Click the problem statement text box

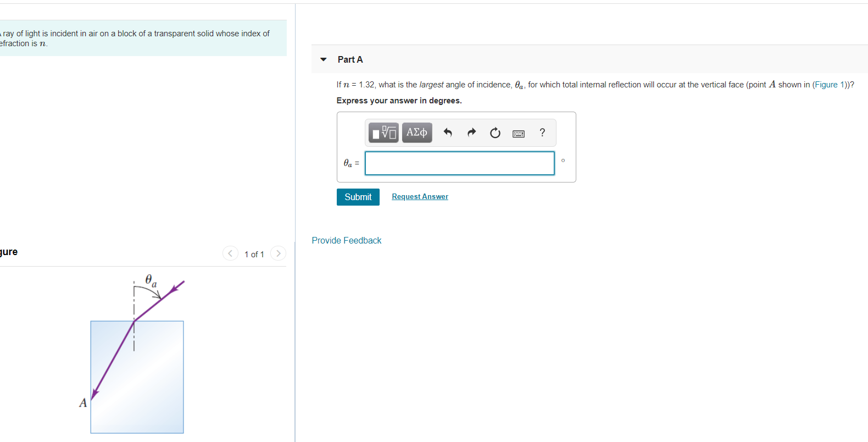tap(143, 38)
